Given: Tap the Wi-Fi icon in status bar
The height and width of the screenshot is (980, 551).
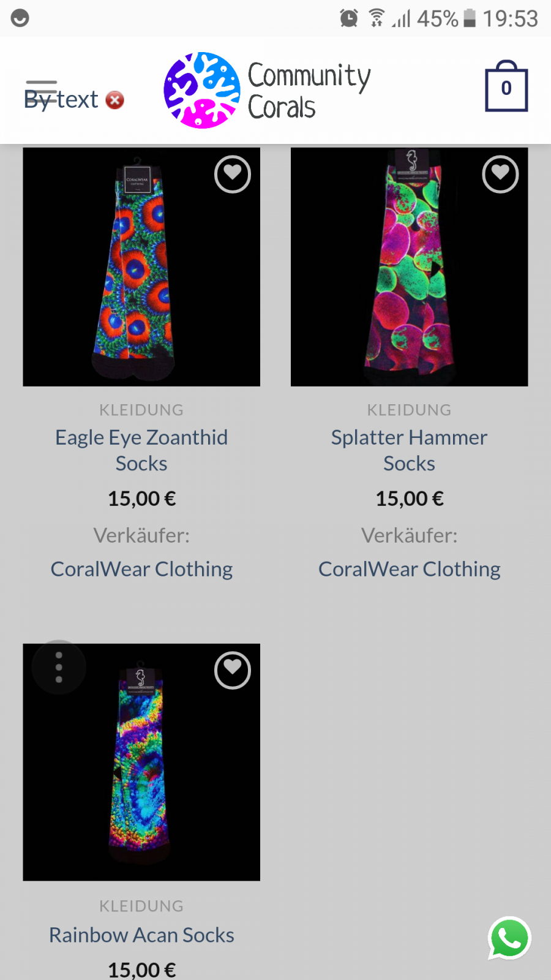Looking at the screenshot, I should pyautogui.click(x=377, y=18).
